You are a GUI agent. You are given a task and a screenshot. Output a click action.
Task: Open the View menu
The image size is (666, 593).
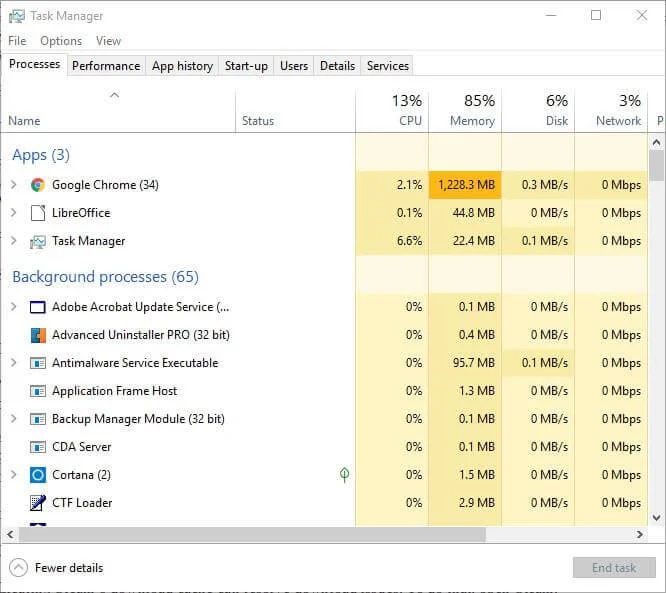108,41
